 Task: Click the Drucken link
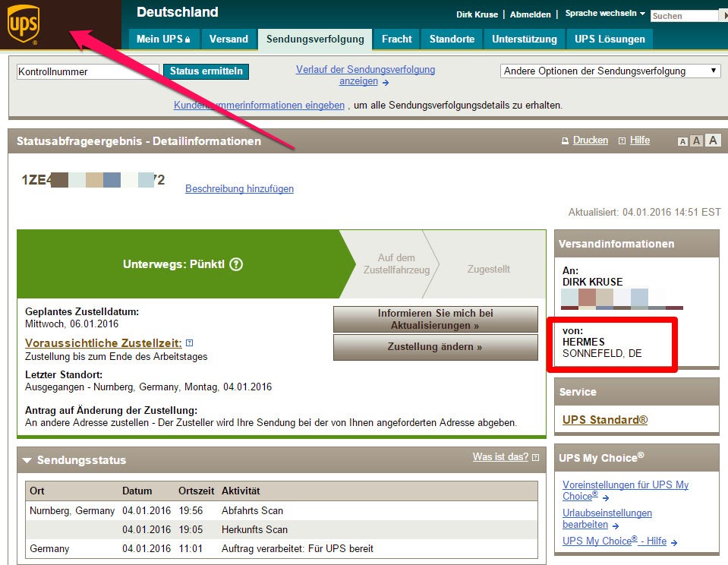click(591, 140)
